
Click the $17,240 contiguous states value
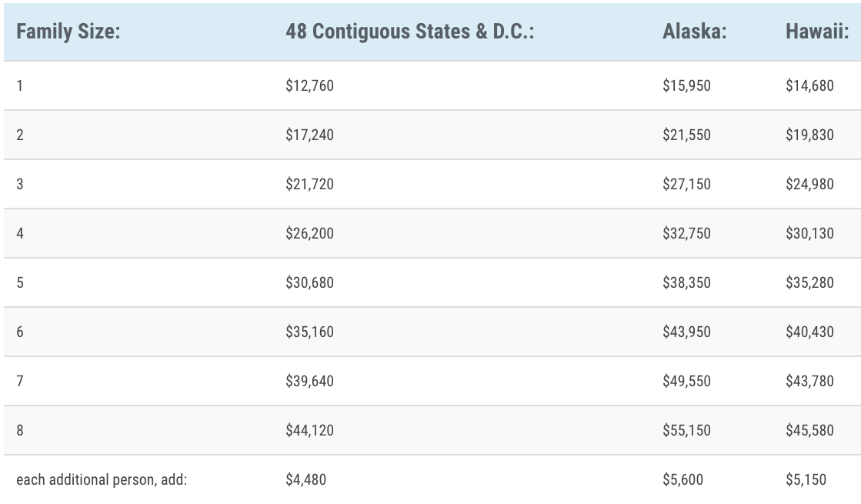click(x=309, y=135)
